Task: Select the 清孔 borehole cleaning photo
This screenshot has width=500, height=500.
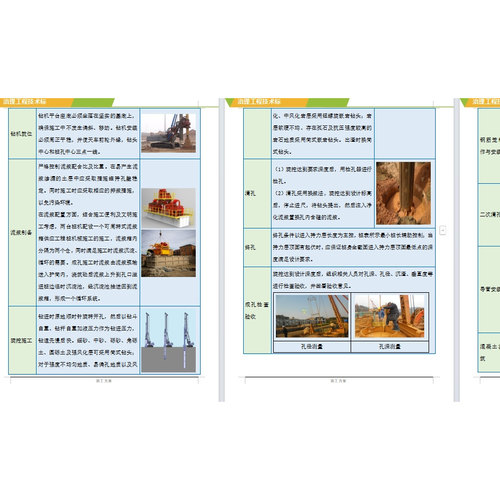Action: tap(403, 193)
